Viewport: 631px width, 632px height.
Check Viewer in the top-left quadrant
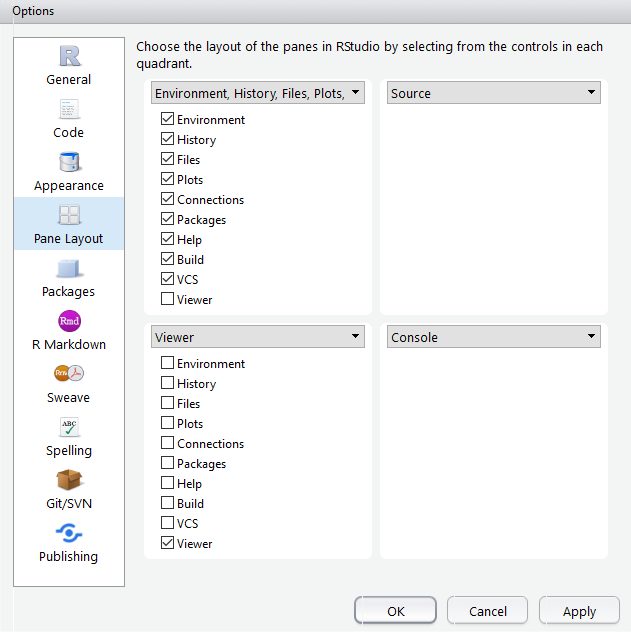[x=167, y=299]
